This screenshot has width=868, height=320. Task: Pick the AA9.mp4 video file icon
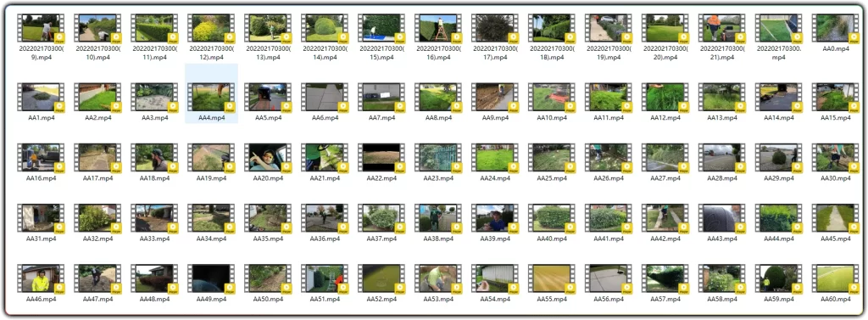[x=495, y=98]
